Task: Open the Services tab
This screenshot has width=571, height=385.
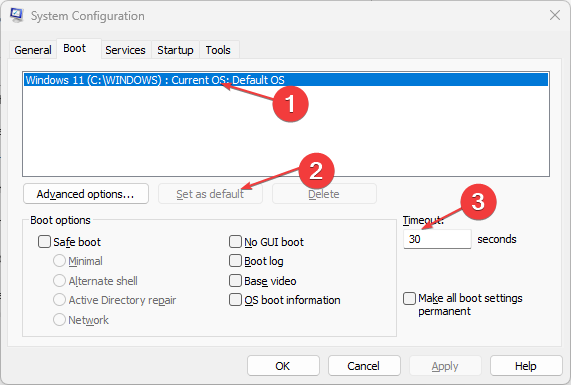Action: [125, 50]
